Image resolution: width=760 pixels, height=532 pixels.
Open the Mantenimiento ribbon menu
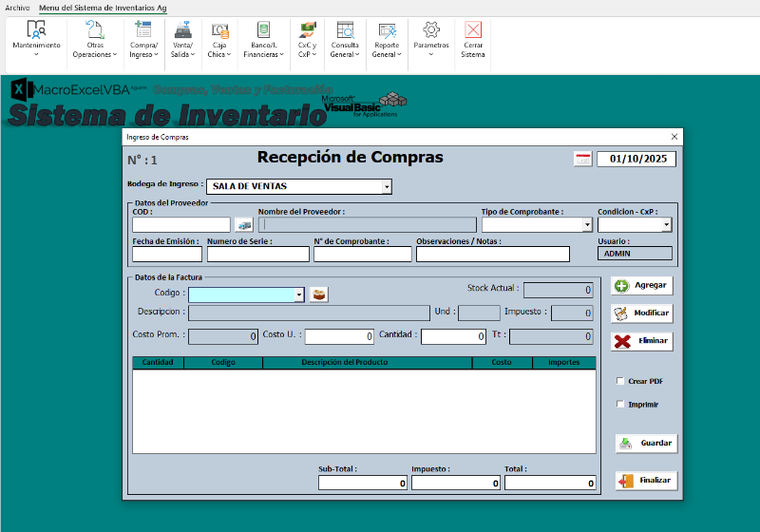click(36, 40)
